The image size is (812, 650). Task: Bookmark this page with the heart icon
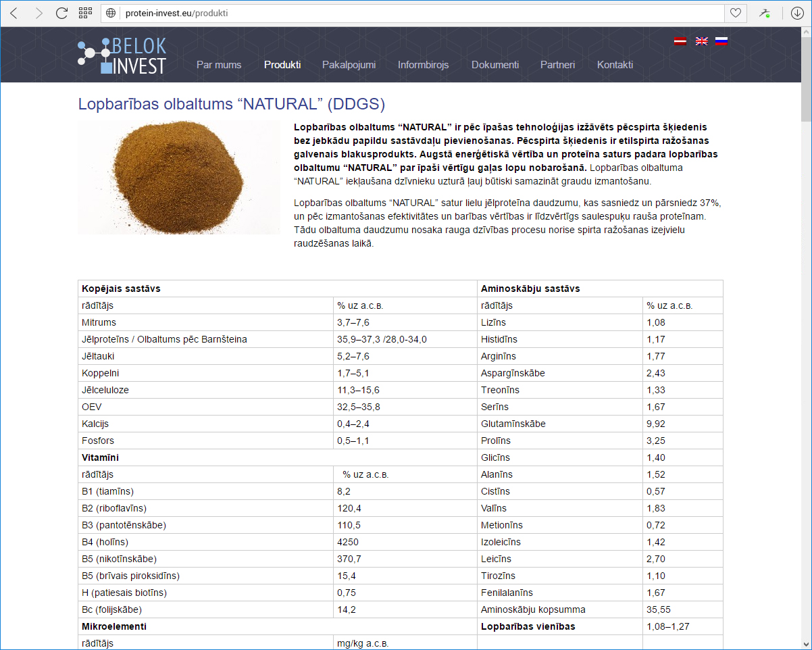[x=735, y=13]
